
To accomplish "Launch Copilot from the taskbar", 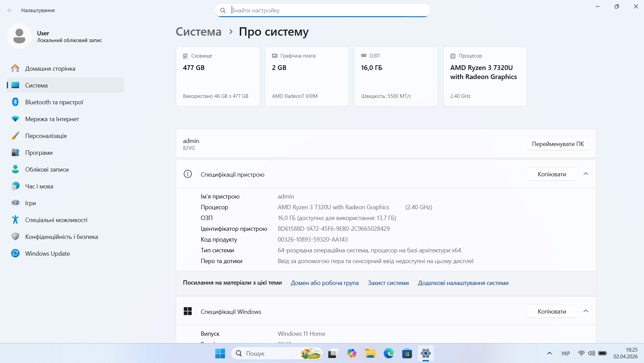I will 352,354.
